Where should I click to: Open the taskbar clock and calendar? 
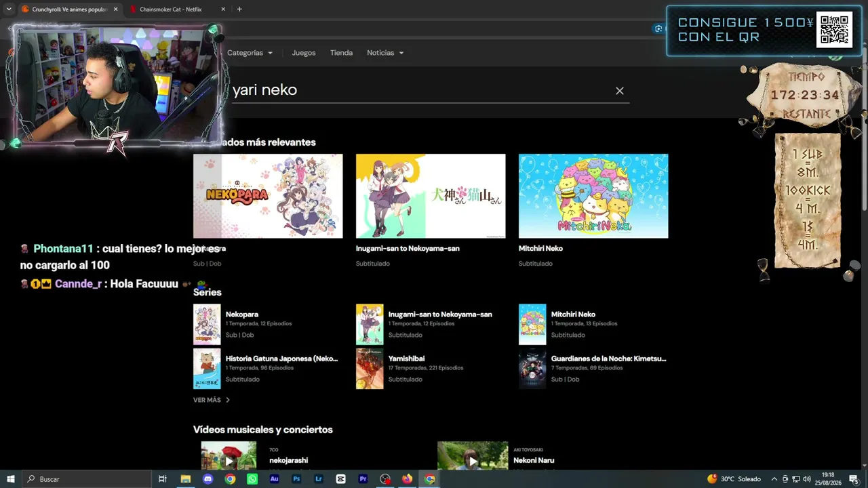point(828,479)
